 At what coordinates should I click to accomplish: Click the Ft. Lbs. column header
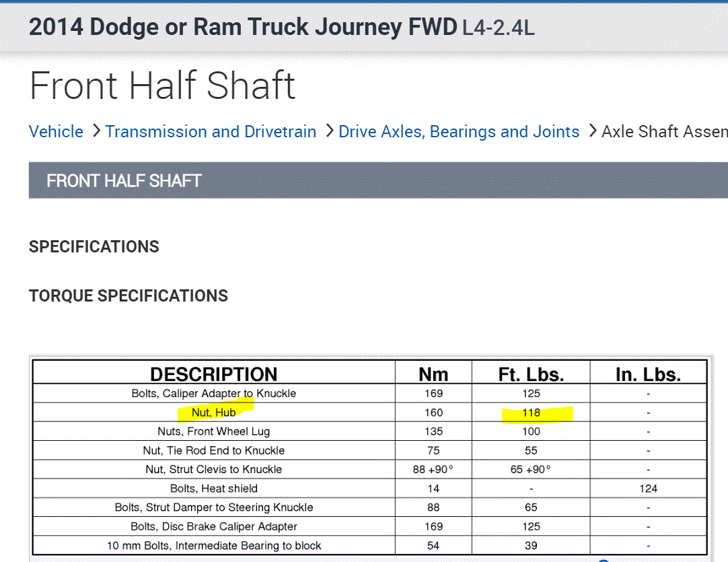click(x=531, y=374)
